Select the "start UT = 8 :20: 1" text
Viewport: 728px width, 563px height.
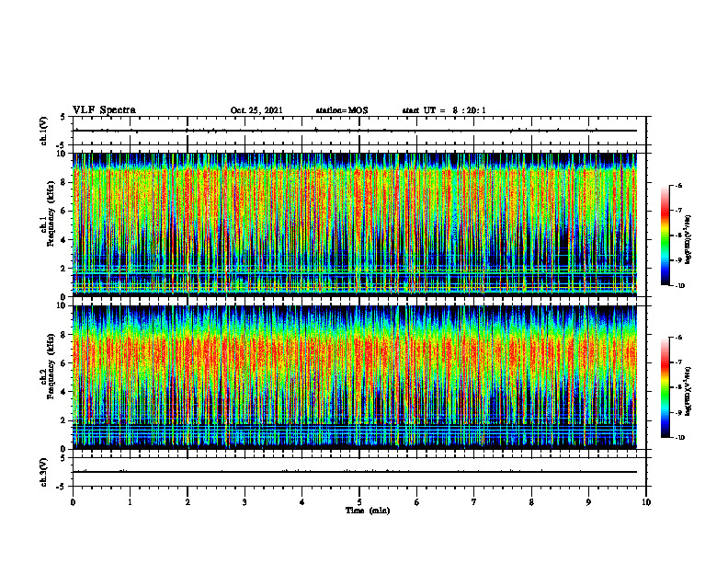444,110
